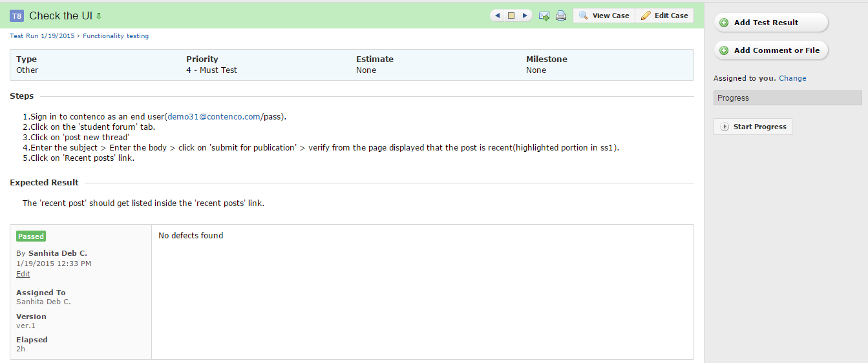Click the 'Check the UI' title
Viewport: 868px width, 363px height.
[x=61, y=16]
